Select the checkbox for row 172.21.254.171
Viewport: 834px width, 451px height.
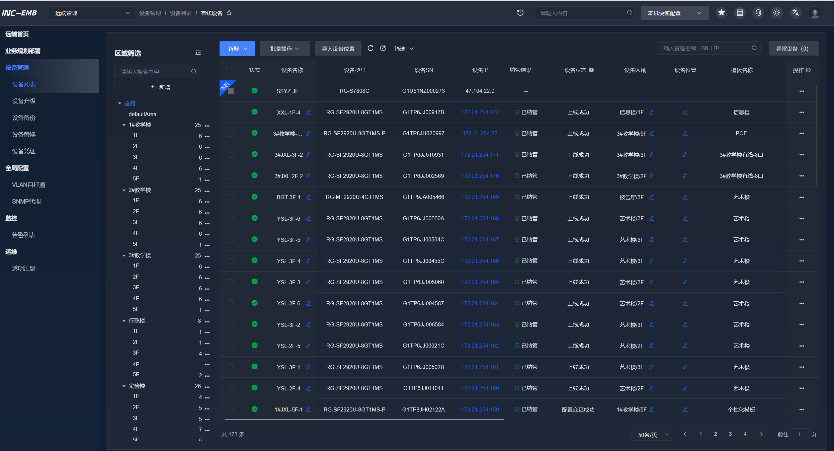click(x=231, y=155)
